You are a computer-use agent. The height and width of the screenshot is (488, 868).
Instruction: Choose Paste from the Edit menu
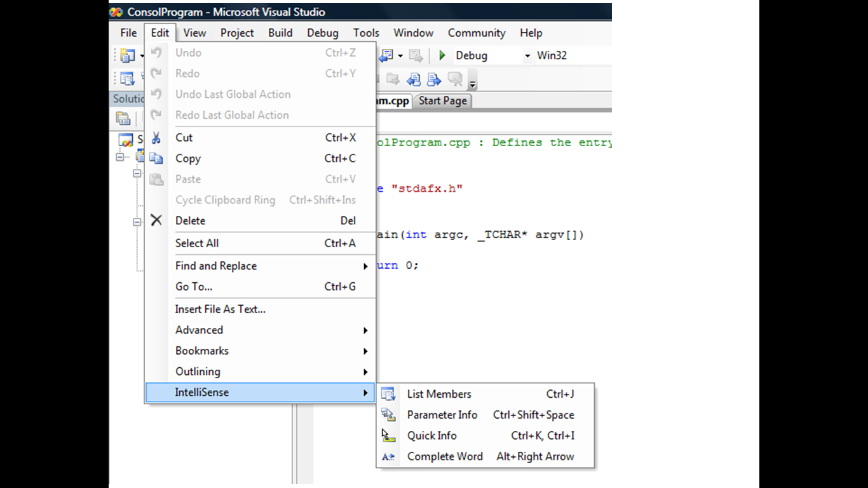coord(261,179)
